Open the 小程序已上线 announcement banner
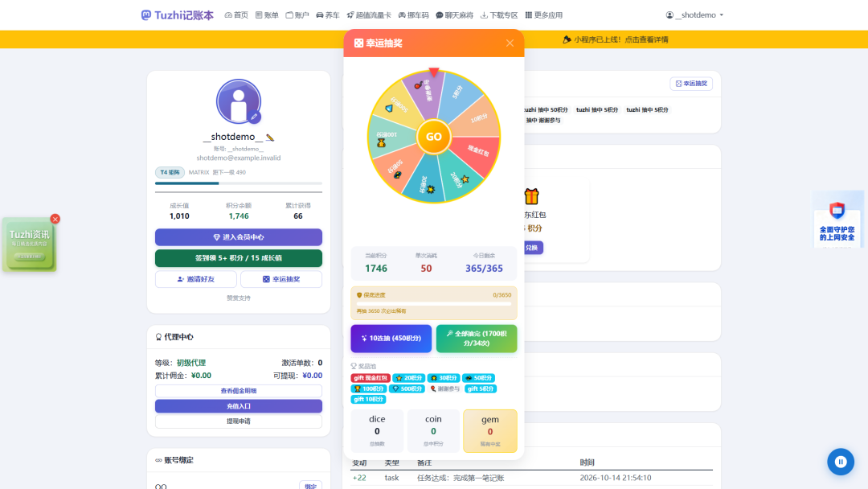Viewport: 868px width, 489px height. 616,39
